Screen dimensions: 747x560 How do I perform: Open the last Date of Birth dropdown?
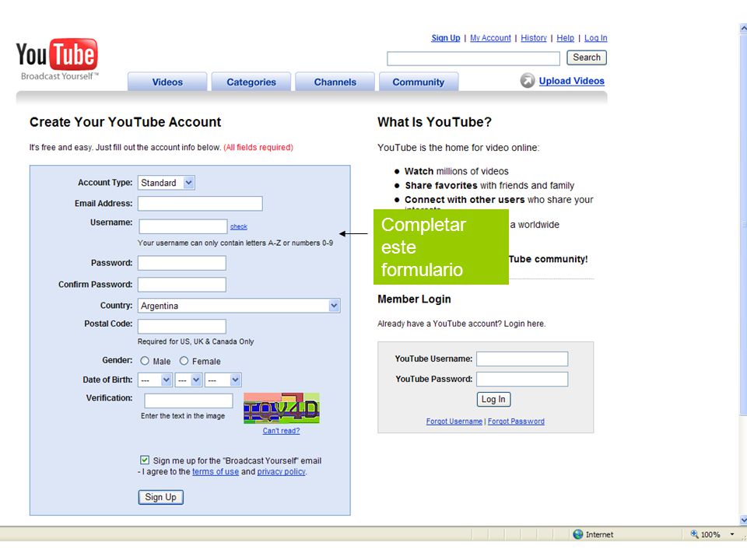point(223,380)
